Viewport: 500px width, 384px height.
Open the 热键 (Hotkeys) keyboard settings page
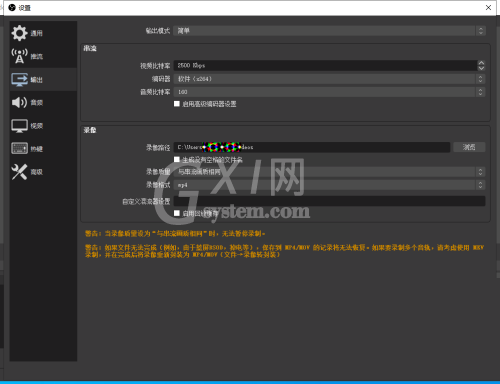pos(43,149)
